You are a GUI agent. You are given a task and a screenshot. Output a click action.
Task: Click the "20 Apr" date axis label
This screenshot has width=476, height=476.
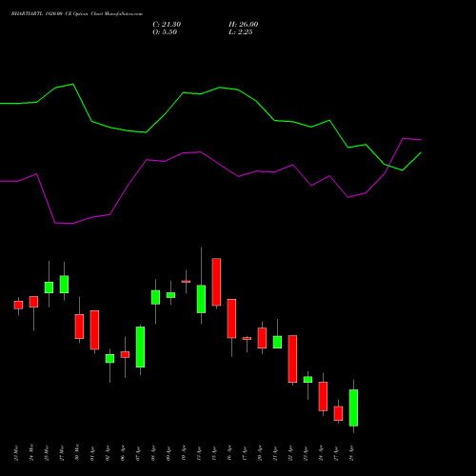point(260,453)
